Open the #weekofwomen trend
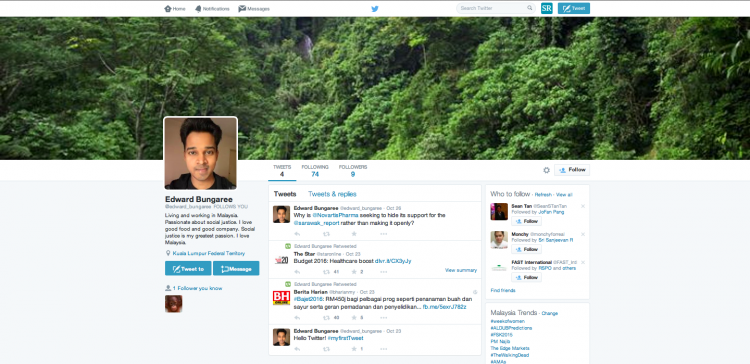Viewport: 750px width, 364px height. (507, 321)
